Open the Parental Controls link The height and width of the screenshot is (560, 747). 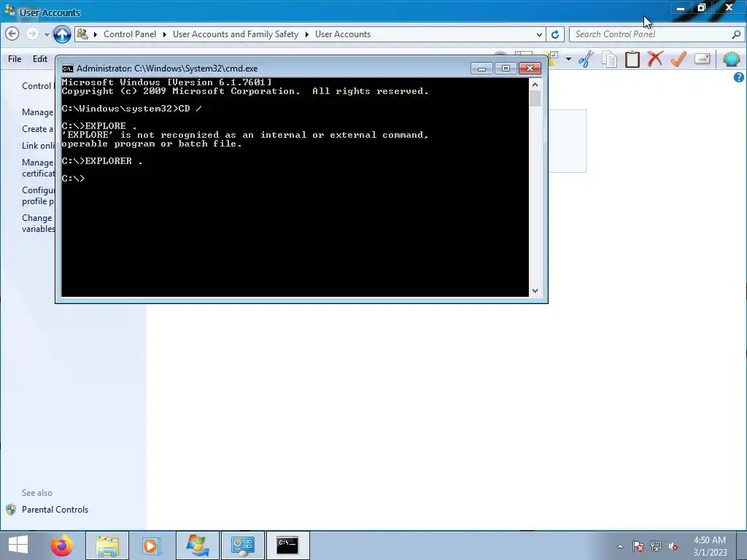(x=55, y=510)
